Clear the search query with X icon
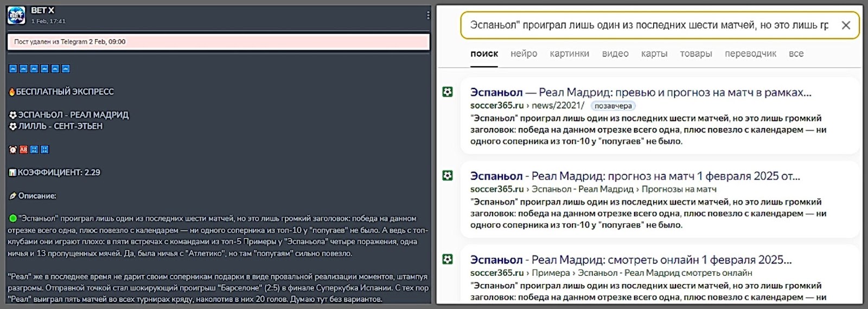 point(845,26)
